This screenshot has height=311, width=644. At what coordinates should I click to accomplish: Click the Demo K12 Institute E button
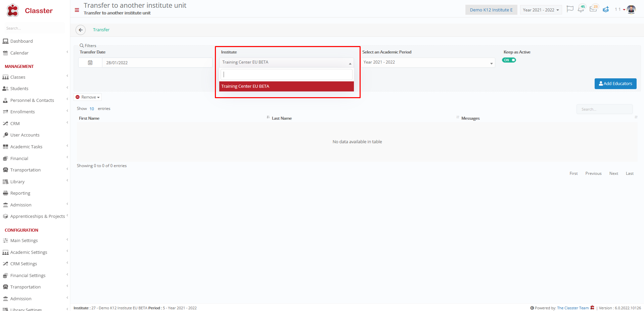click(491, 10)
